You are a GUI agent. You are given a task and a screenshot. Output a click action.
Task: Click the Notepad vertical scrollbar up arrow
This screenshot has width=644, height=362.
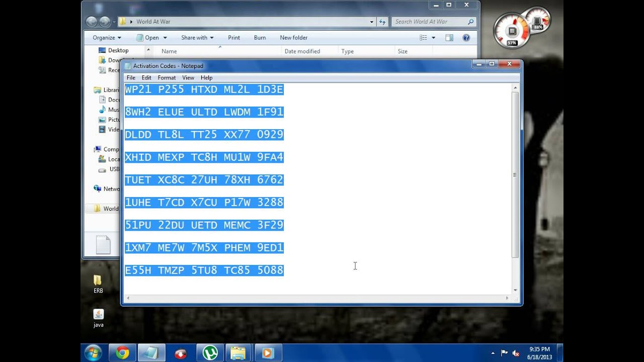pyautogui.click(x=515, y=88)
